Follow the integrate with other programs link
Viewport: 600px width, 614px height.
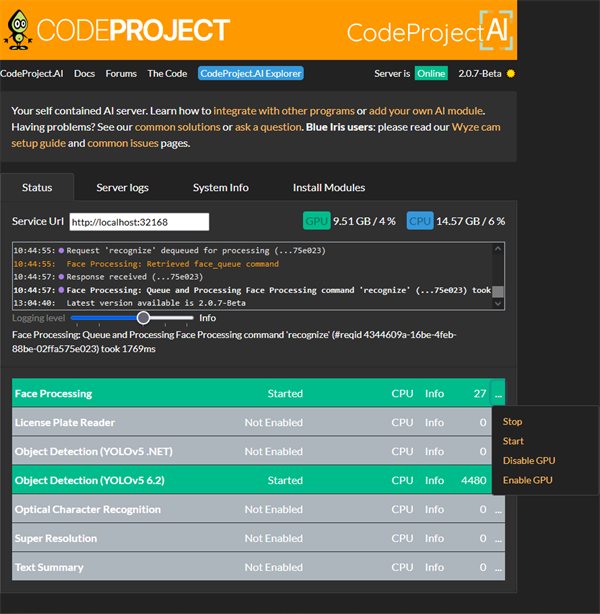click(284, 111)
